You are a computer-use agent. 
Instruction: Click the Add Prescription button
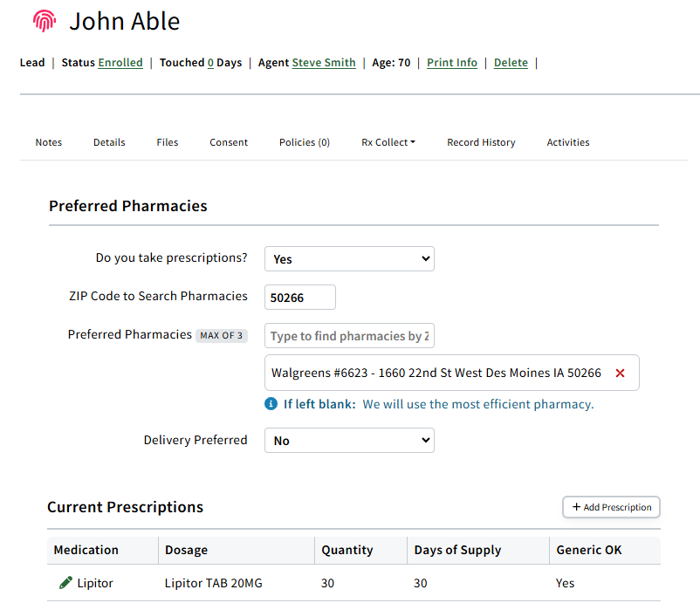click(x=611, y=507)
